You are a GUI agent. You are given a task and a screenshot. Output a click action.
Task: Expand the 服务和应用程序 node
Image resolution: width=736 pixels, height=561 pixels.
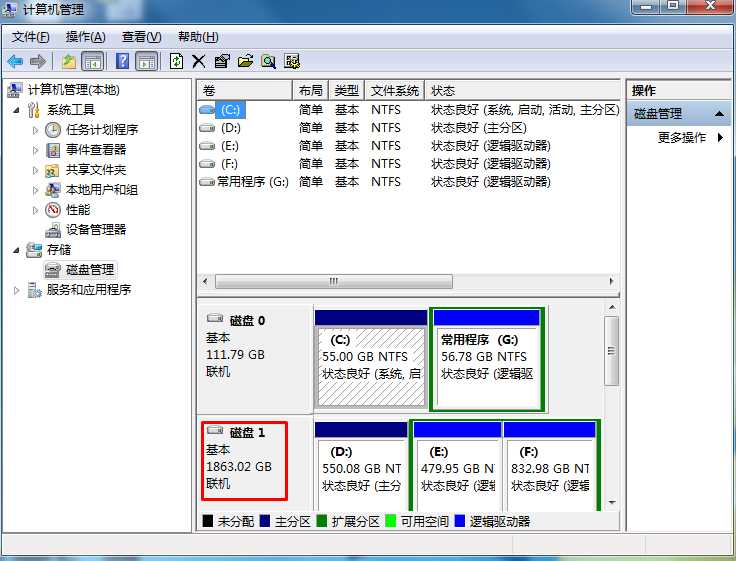pos(17,290)
